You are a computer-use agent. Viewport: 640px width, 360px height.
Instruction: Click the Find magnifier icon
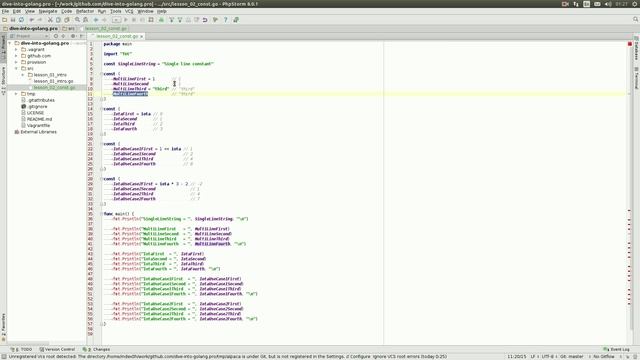(x=77, y=20)
